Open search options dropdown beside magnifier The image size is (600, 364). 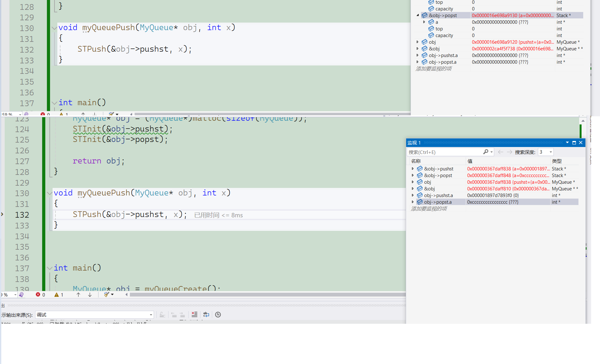[x=492, y=152]
